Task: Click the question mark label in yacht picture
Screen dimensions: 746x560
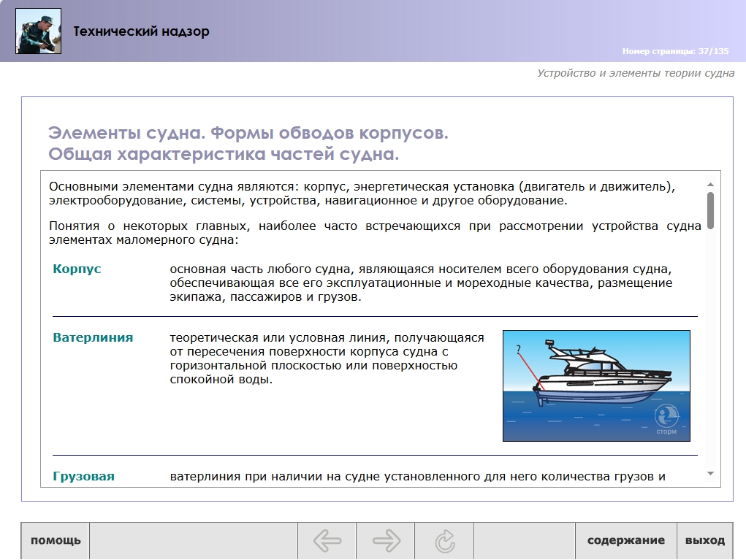Action: pyautogui.click(x=519, y=350)
